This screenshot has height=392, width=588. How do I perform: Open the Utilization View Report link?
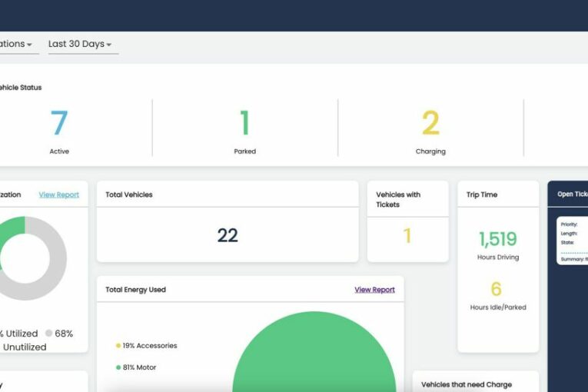tap(59, 194)
